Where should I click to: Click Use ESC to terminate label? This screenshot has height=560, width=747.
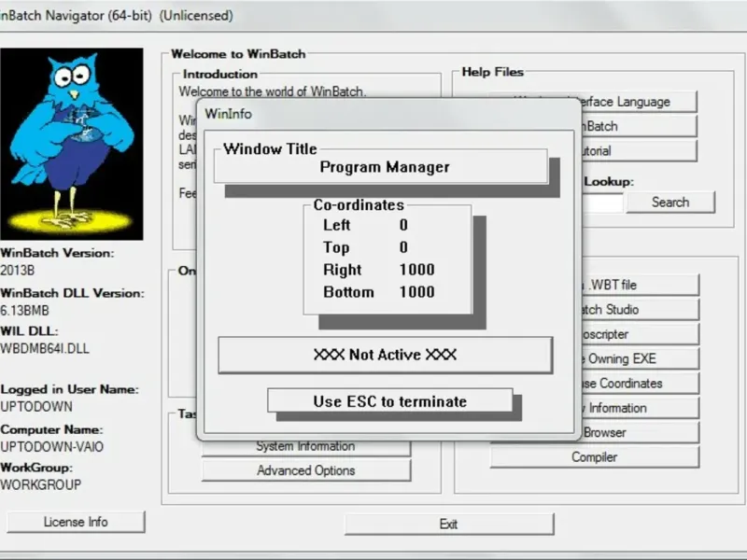pos(390,401)
